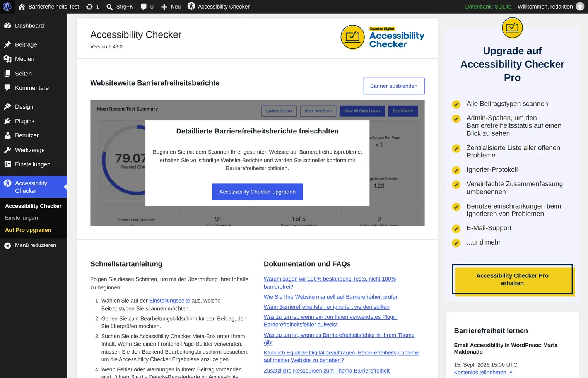
Task: Open the Einstellungsseite link
Action: (169, 301)
